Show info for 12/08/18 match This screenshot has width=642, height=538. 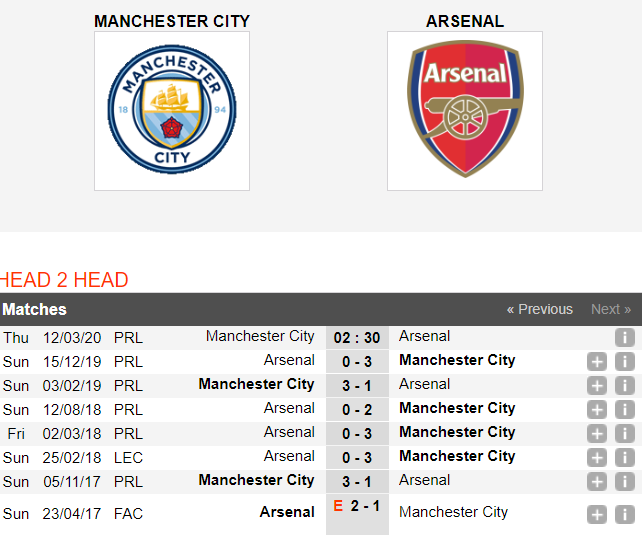click(x=624, y=409)
